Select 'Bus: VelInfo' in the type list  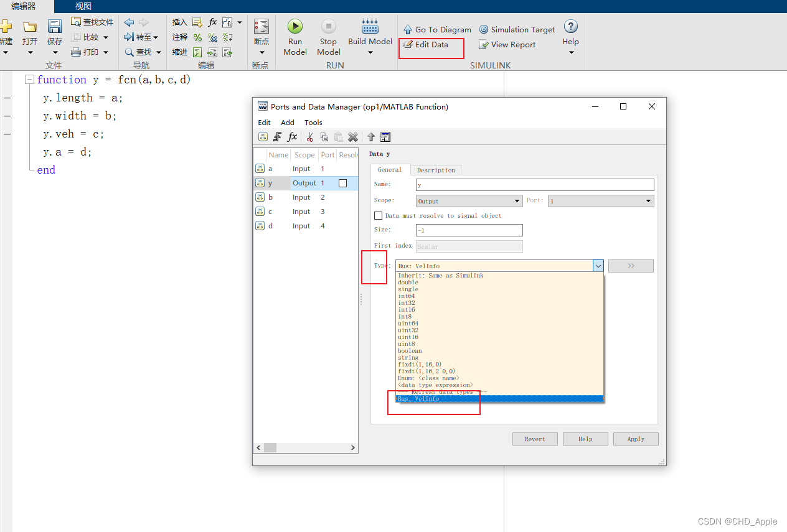tap(500, 399)
